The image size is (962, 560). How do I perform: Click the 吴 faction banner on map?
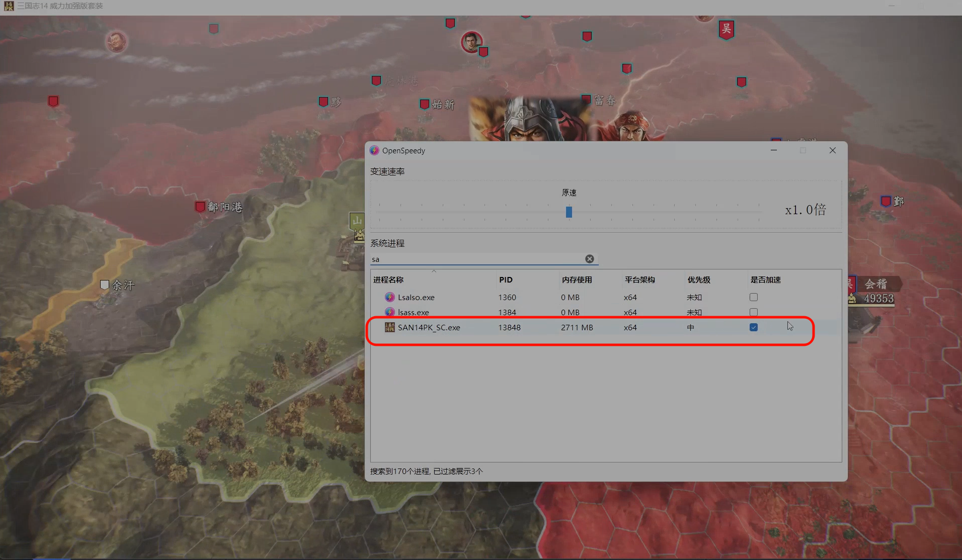click(726, 29)
